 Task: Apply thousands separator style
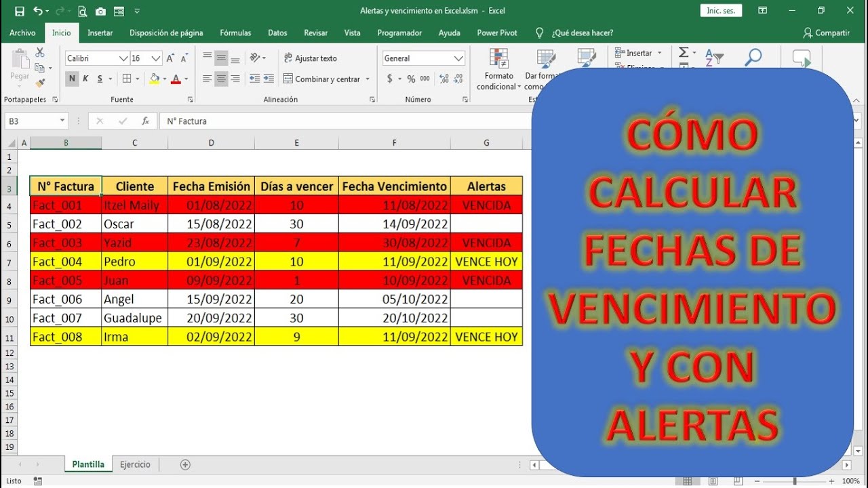425,79
